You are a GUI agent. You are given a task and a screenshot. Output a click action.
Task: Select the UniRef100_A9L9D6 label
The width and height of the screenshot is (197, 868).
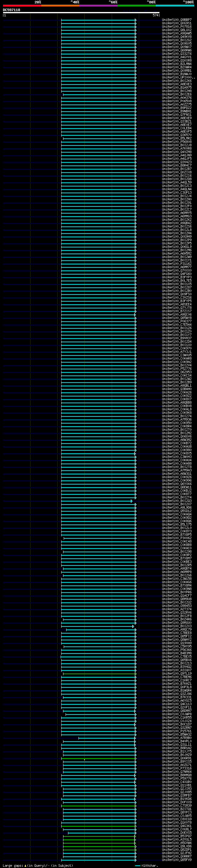click(177, 508)
